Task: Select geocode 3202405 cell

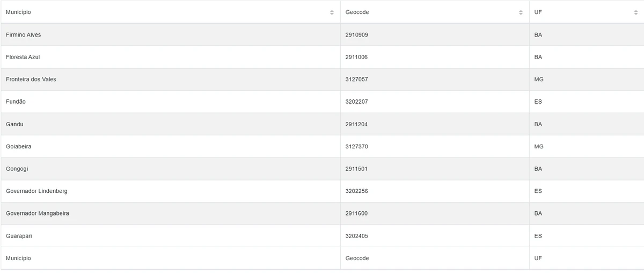Action: [x=356, y=236]
